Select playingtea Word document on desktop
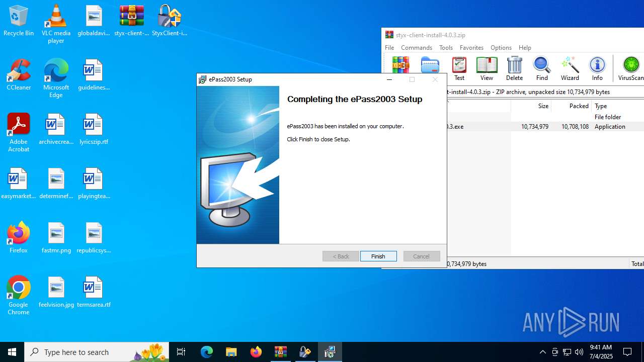 94,184
